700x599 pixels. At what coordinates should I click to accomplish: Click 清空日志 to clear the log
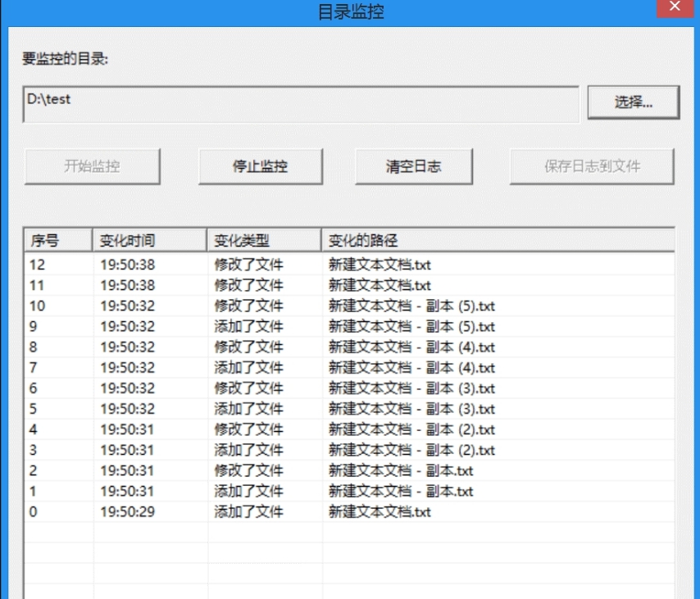point(413,166)
